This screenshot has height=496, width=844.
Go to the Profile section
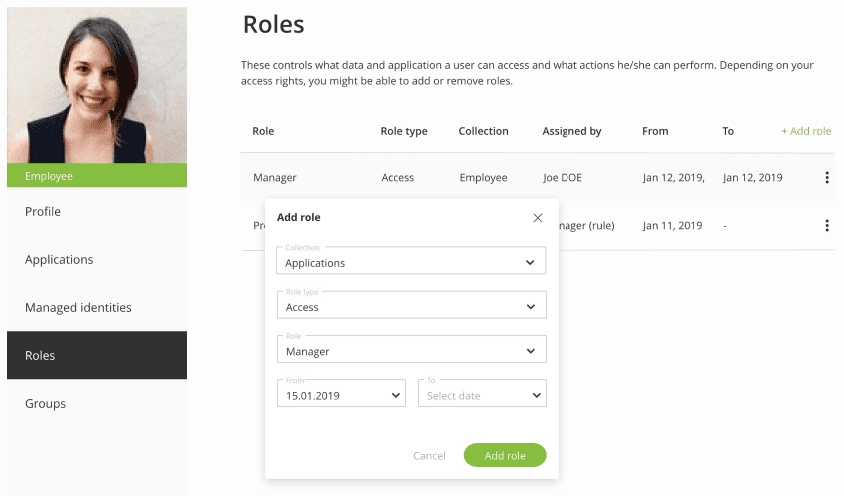[43, 212]
